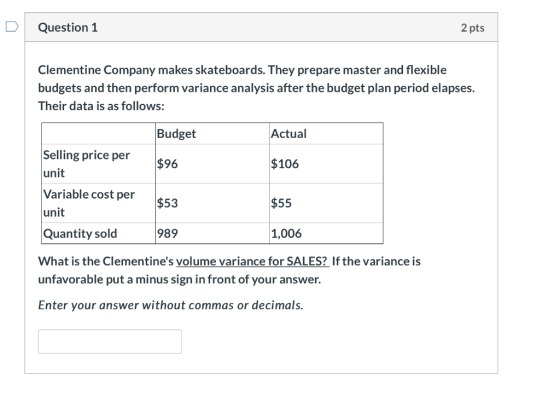Select the 989 budget quantity cell
Image resolution: width=560 pixels, height=395 pixels.
212,234
